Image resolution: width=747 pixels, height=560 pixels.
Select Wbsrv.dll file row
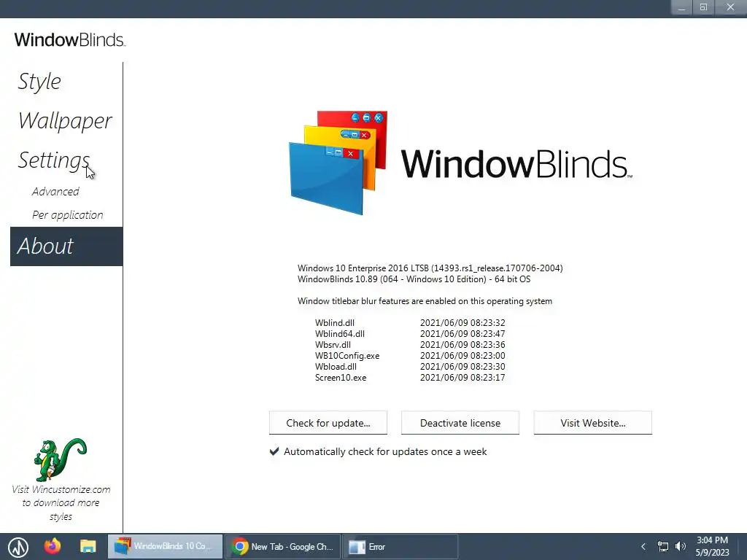[x=410, y=345]
